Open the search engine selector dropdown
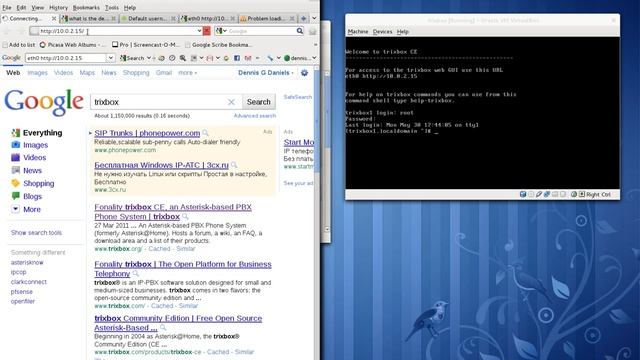The image size is (640, 360). tap(221, 31)
